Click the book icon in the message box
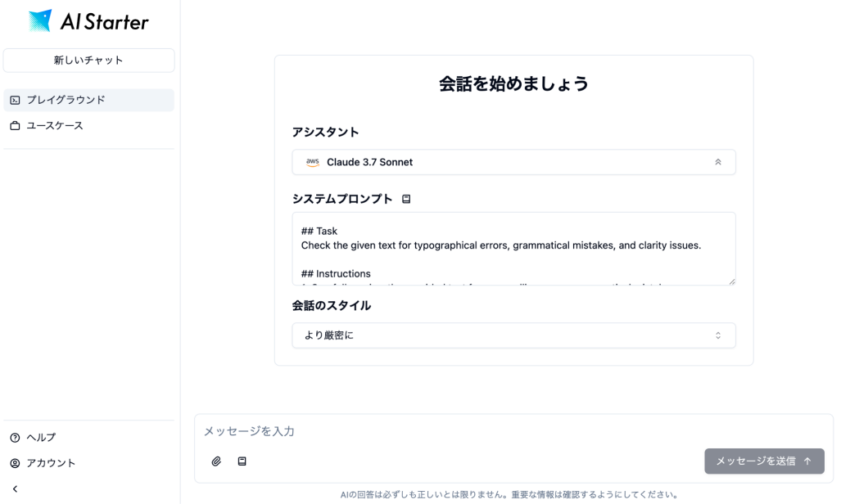 tap(242, 461)
